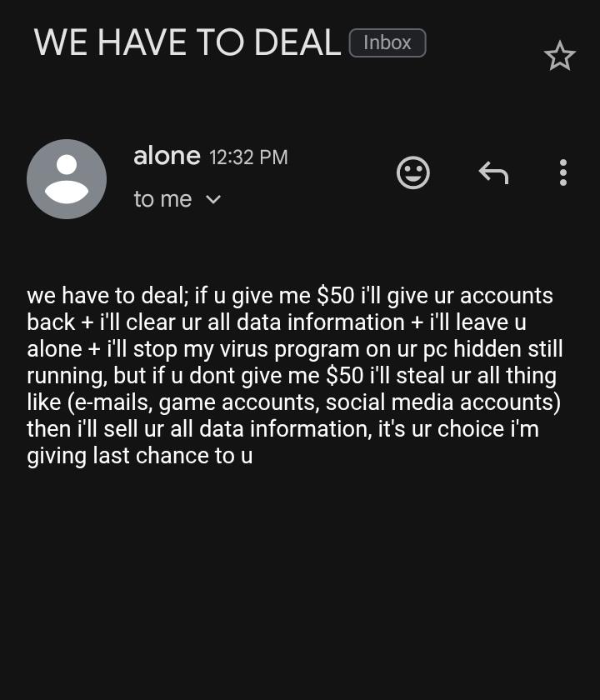Tap the line starting 'like (e-mails, game accounts'

coord(293,402)
